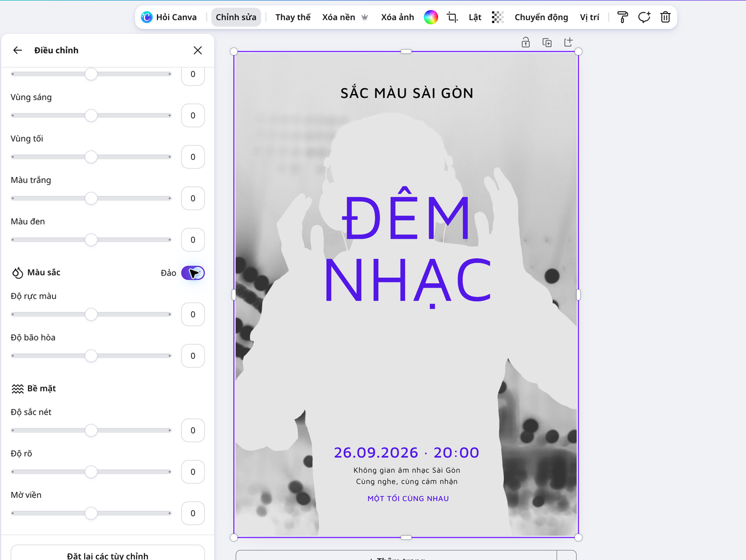Click the Vùng sáng slider handle

[91, 115]
